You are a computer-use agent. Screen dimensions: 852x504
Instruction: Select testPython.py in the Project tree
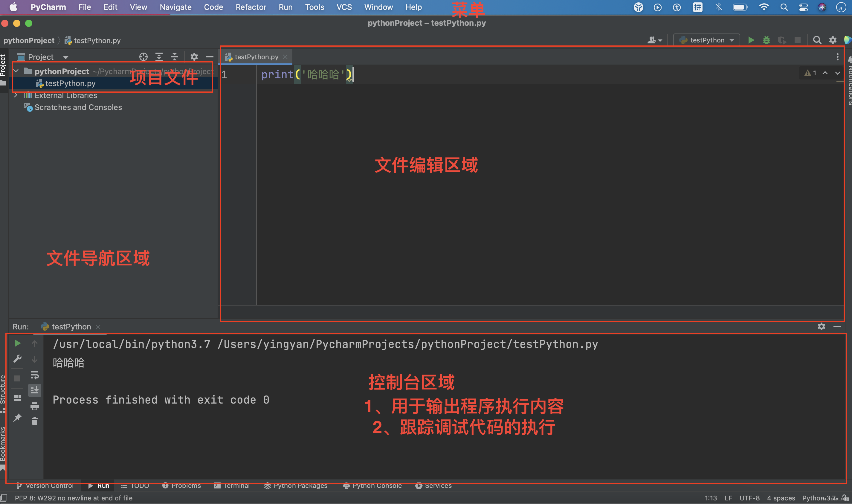[x=70, y=83]
